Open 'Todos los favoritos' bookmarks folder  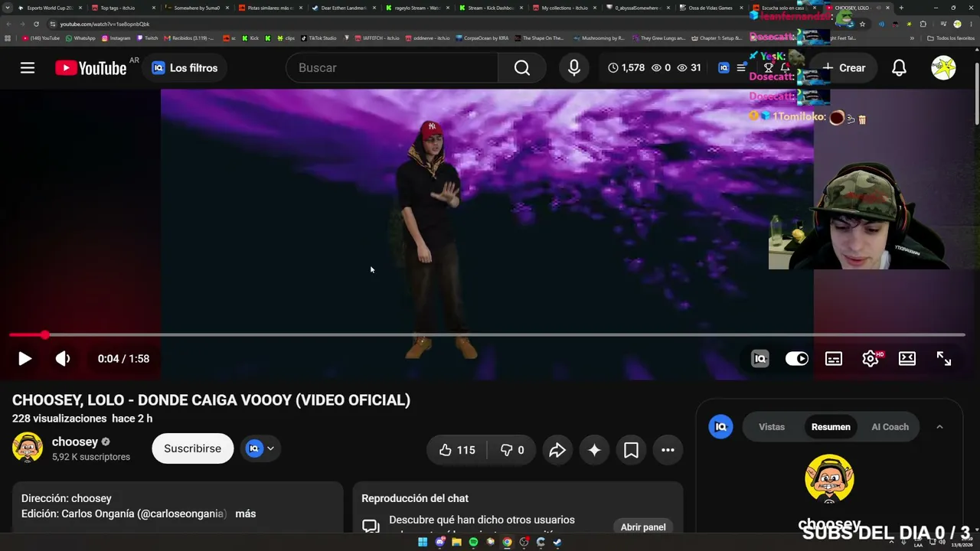(951, 37)
